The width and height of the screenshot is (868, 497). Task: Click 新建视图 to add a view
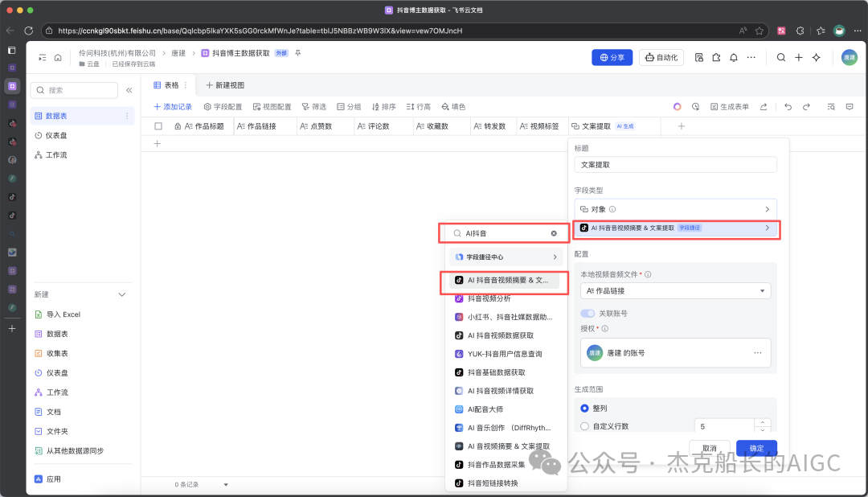click(225, 85)
